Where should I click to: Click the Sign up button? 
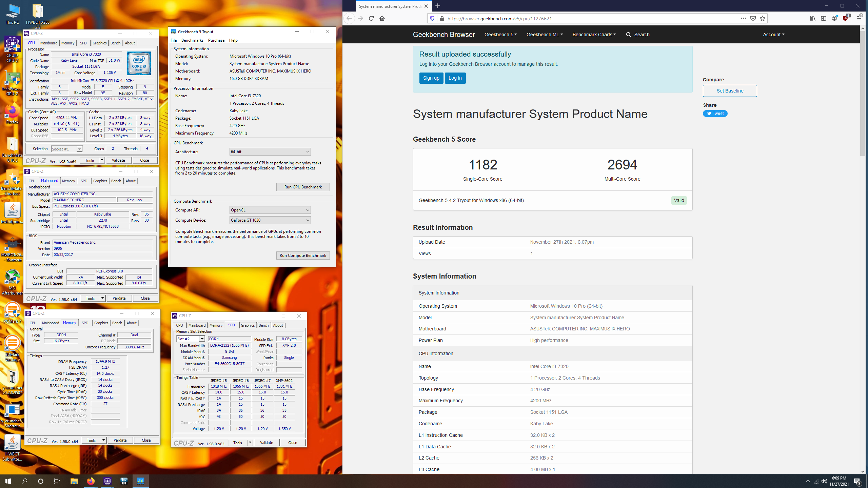click(431, 78)
